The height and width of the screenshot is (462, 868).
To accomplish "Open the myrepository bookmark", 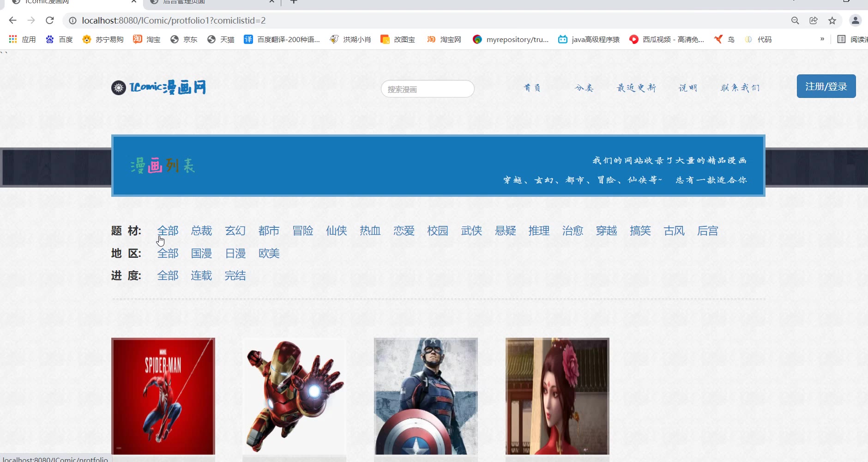I will [x=511, y=39].
